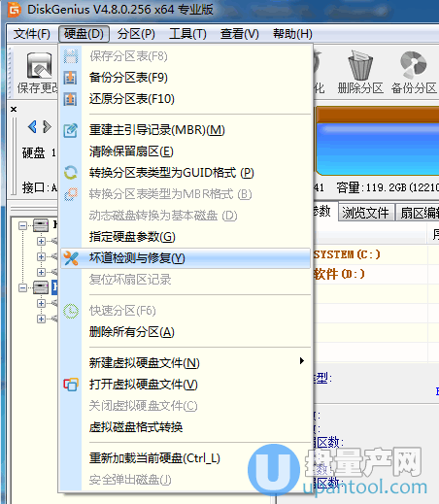
Task: Select the second hard disk drive icon in tree
Action: pos(41,287)
